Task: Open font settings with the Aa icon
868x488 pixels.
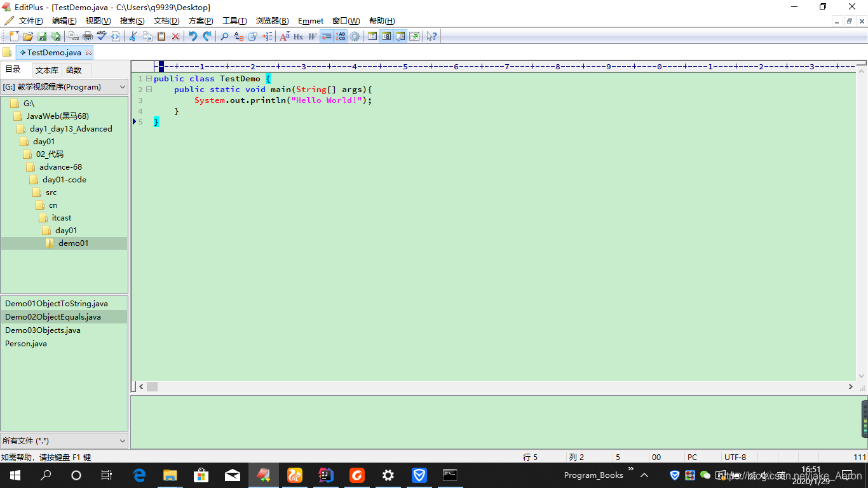Action: click(x=284, y=36)
